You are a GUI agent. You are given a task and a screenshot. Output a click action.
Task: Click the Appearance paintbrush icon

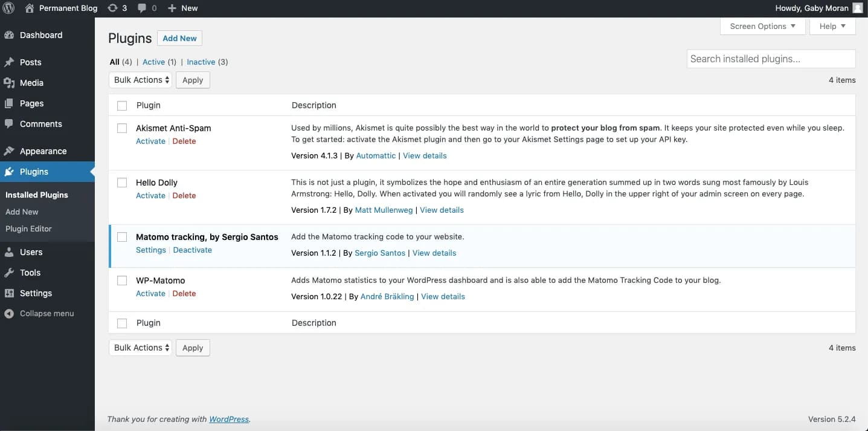9,151
